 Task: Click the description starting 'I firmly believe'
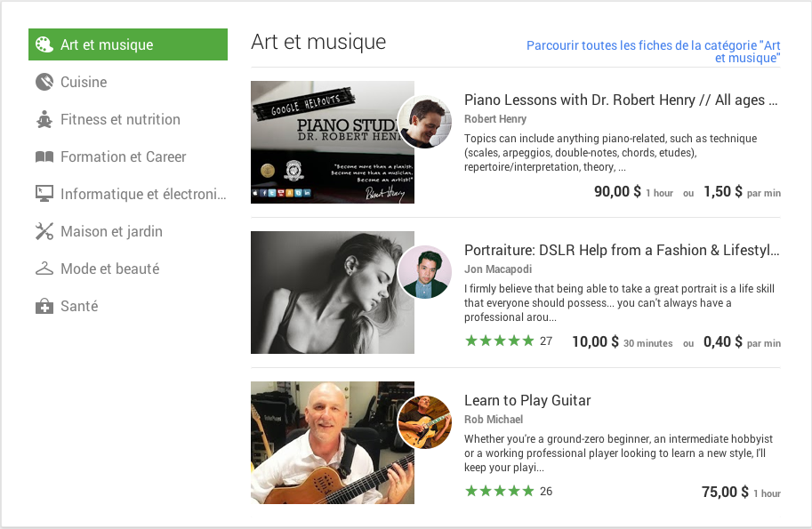619,303
